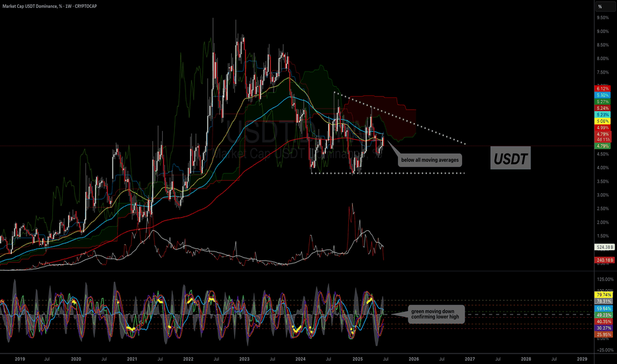Click the orange 25.95% oscillator label
Screen dimensions: 617x364
click(x=604, y=334)
